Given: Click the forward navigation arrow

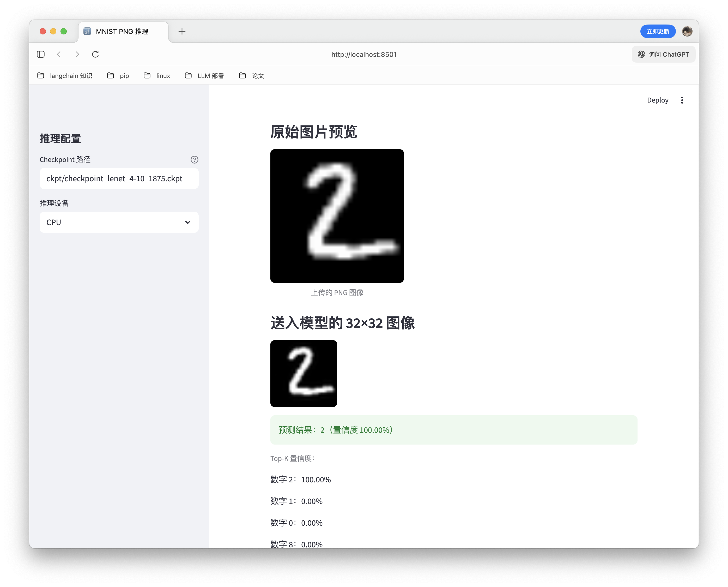Looking at the screenshot, I should tap(77, 54).
